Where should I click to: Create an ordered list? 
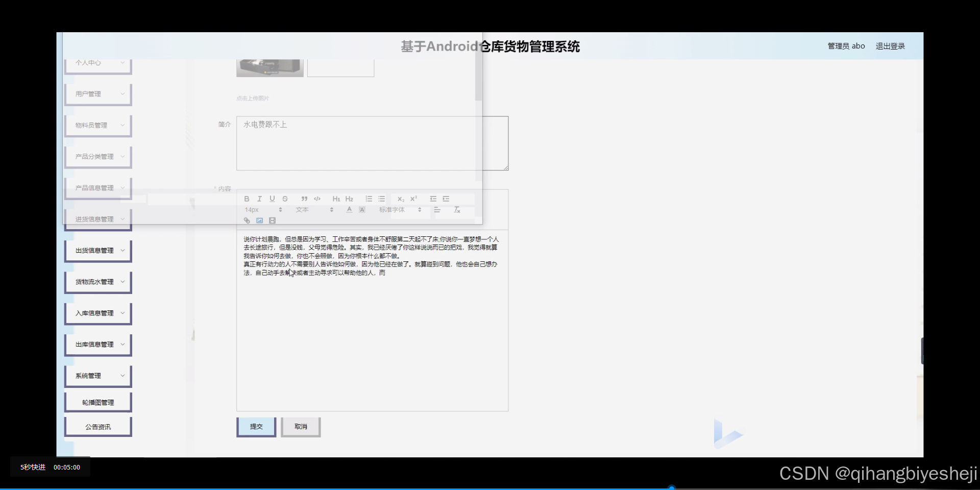pos(369,199)
